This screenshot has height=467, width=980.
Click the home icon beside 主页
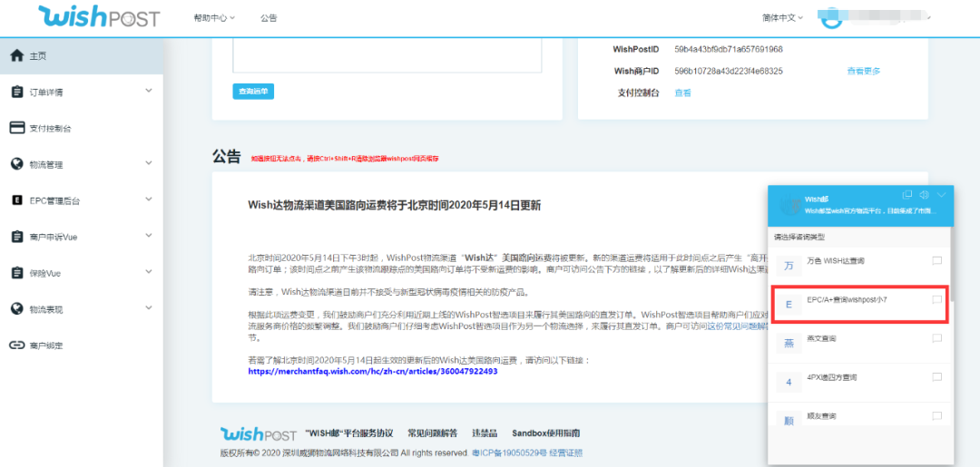coord(17,55)
